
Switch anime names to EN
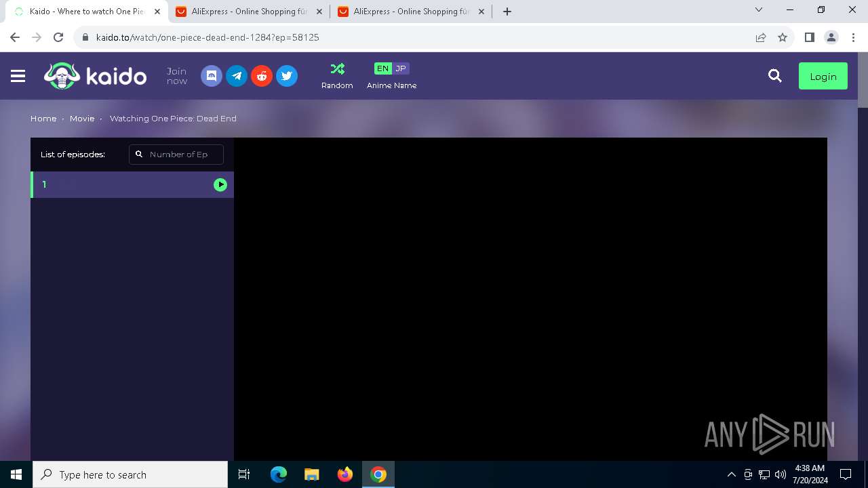pyautogui.click(x=382, y=68)
